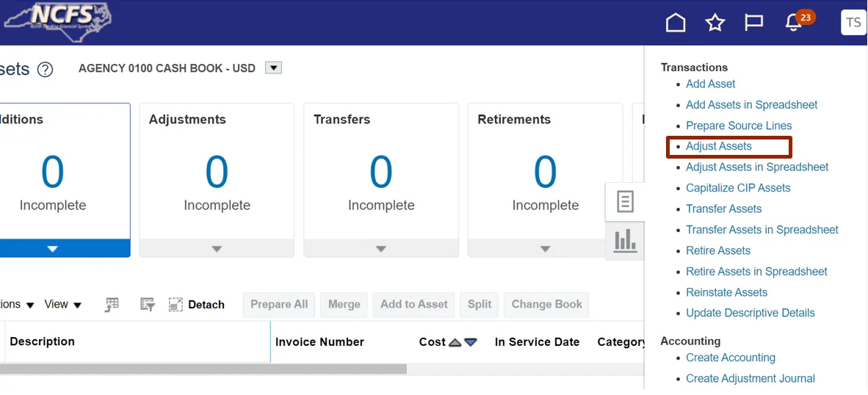Open the bar chart analytics panel tab
This screenshot has width=868, height=395.
(625, 240)
